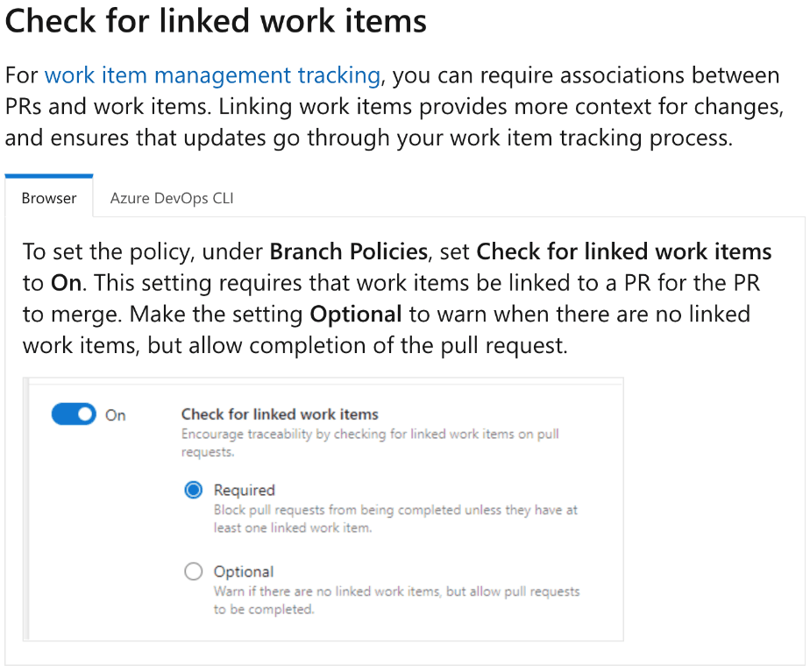Select the Required radio button
810x672 pixels.
click(x=194, y=490)
